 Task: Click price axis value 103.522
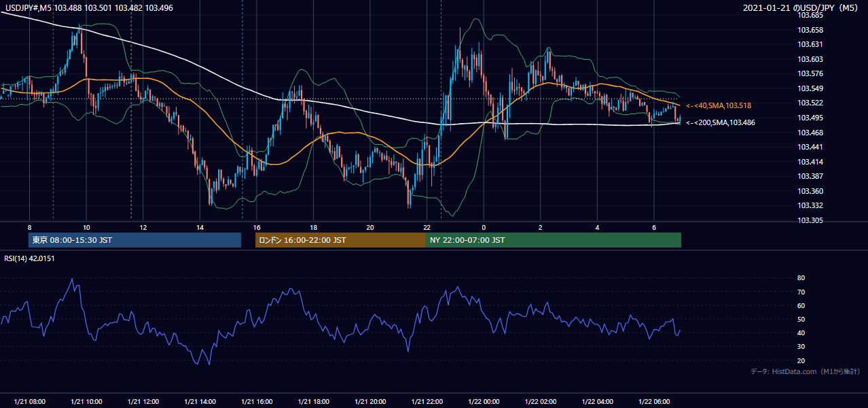pyautogui.click(x=811, y=103)
